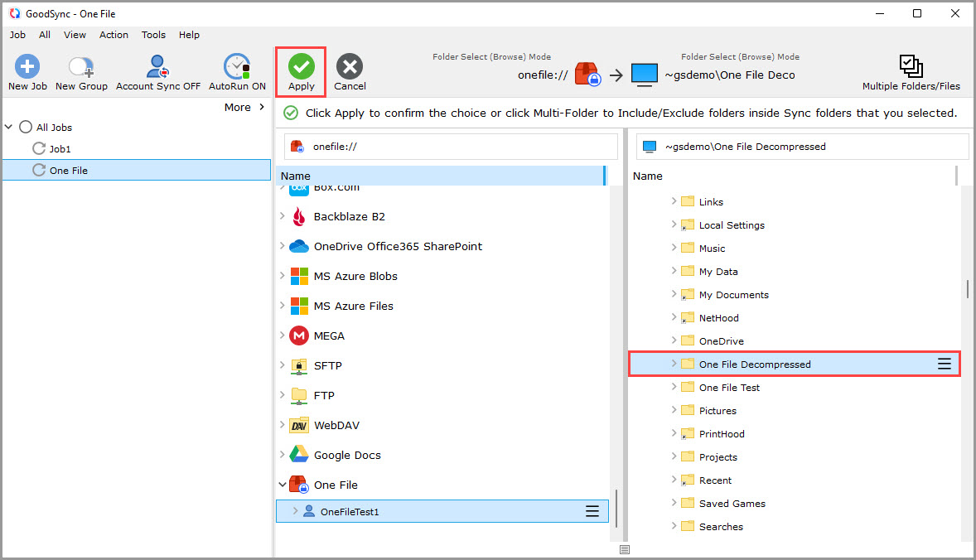Click the green Apply checkmark
Viewport: 976px width, 560px height.
(302, 66)
